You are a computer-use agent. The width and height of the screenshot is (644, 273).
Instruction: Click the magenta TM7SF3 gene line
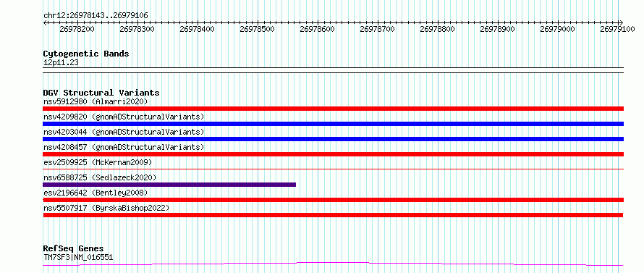[333, 264]
